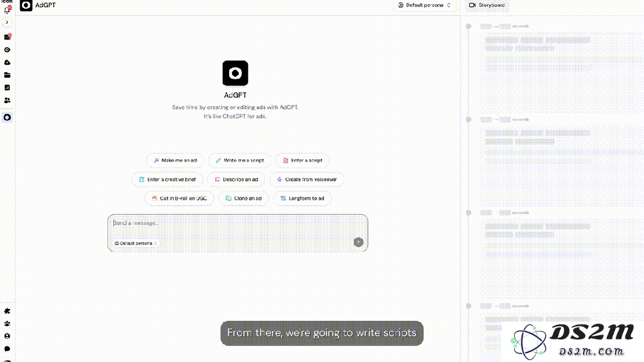Choose the Enter a creative brief suggestion

click(168, 180)
